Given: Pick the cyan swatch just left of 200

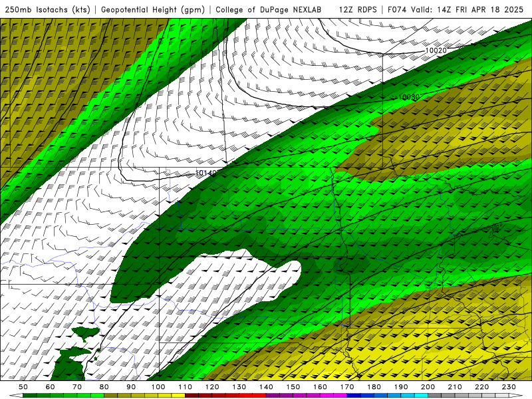Looking at the screenshot, I should pos(421,396).
